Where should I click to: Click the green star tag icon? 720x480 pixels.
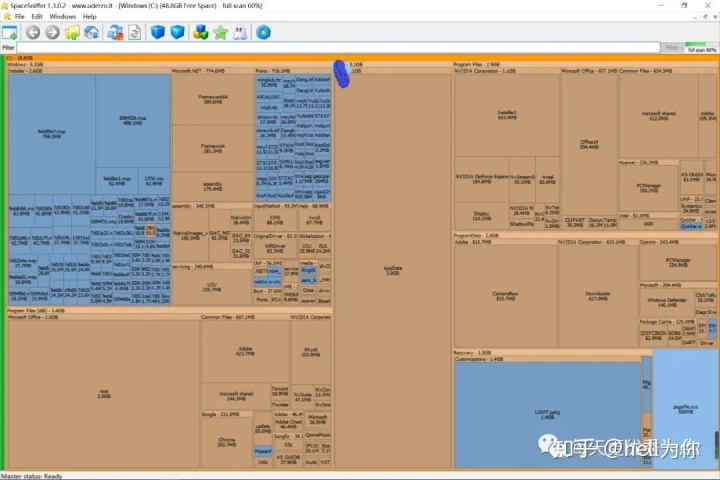220,32
